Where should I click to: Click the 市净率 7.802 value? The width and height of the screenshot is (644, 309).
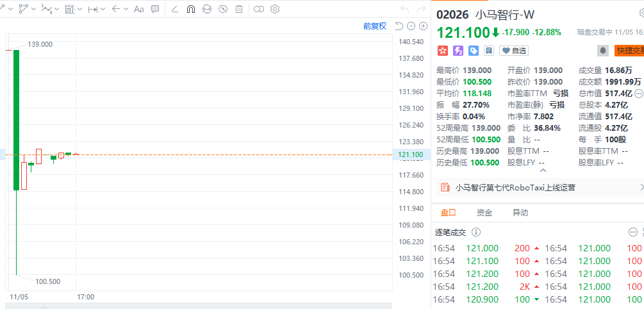[x=544, y=116]
